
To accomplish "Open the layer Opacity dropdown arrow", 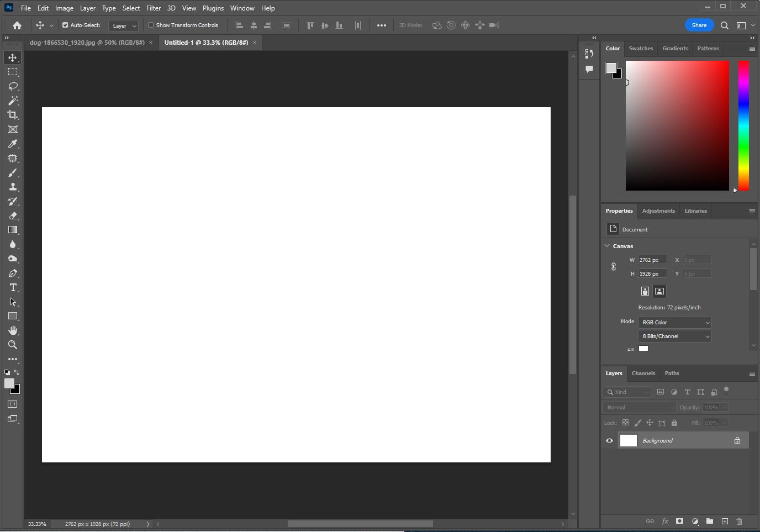I will click(725, 408).
